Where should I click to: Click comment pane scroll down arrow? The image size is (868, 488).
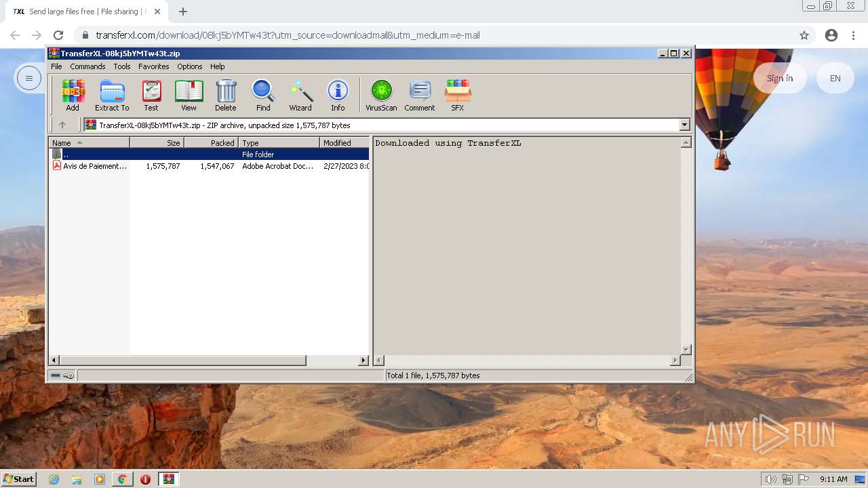pos(686,350)
